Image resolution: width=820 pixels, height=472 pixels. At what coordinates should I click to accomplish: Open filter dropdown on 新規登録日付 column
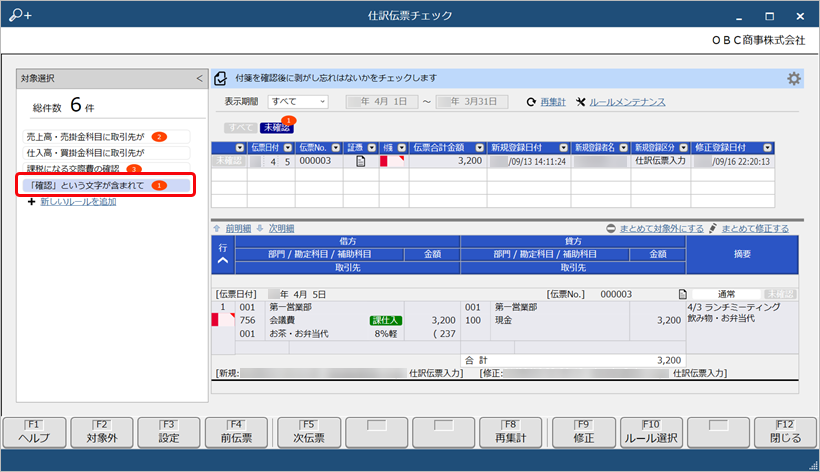(563, 148)
